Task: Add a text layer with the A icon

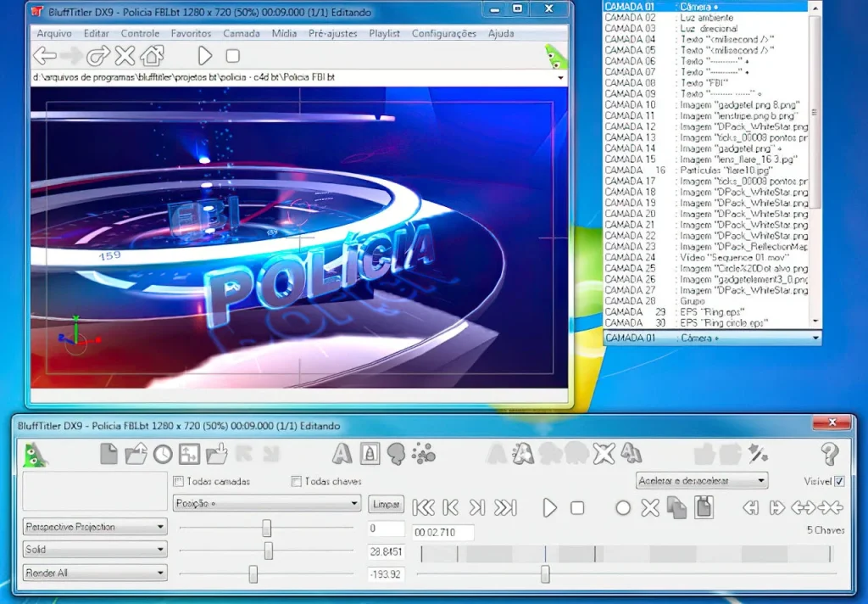Action: pyautogui.click(x=342, y=454)
